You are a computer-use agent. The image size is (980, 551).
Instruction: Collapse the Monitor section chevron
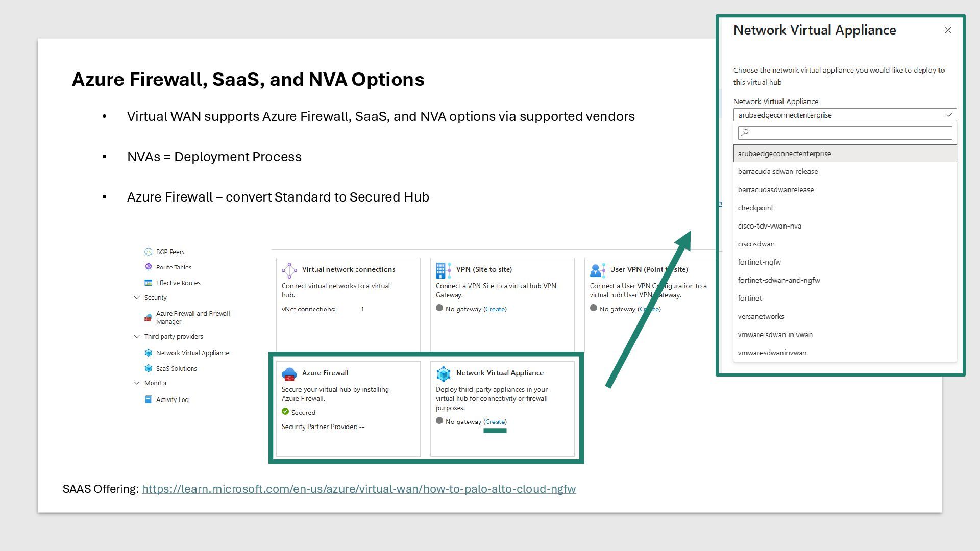click(137, 383)
